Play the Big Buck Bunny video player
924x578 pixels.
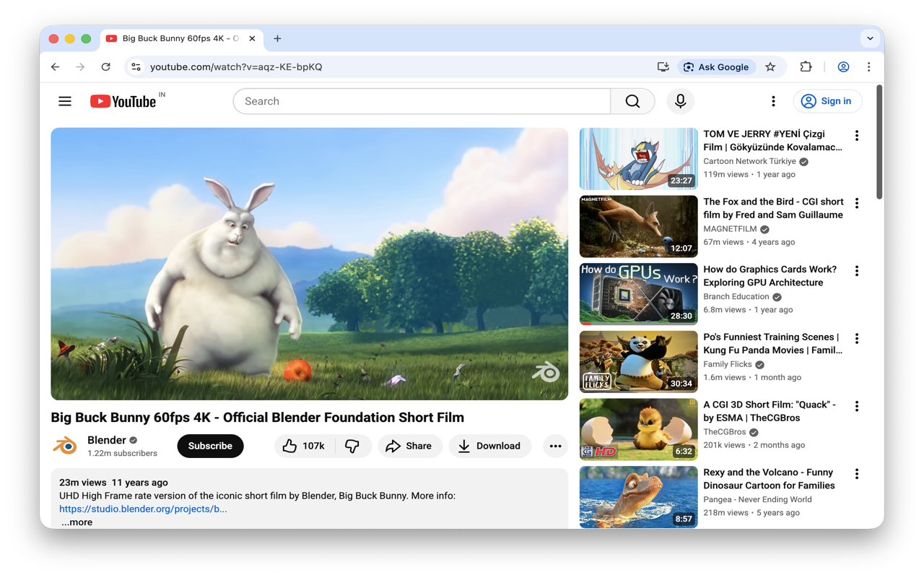pyautogui.click(x=309, y=264)
